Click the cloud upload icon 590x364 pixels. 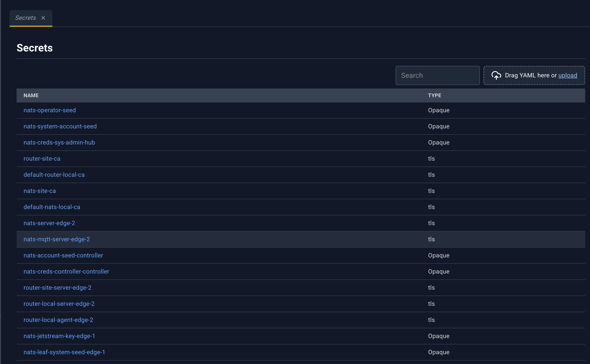coord(496,75)
